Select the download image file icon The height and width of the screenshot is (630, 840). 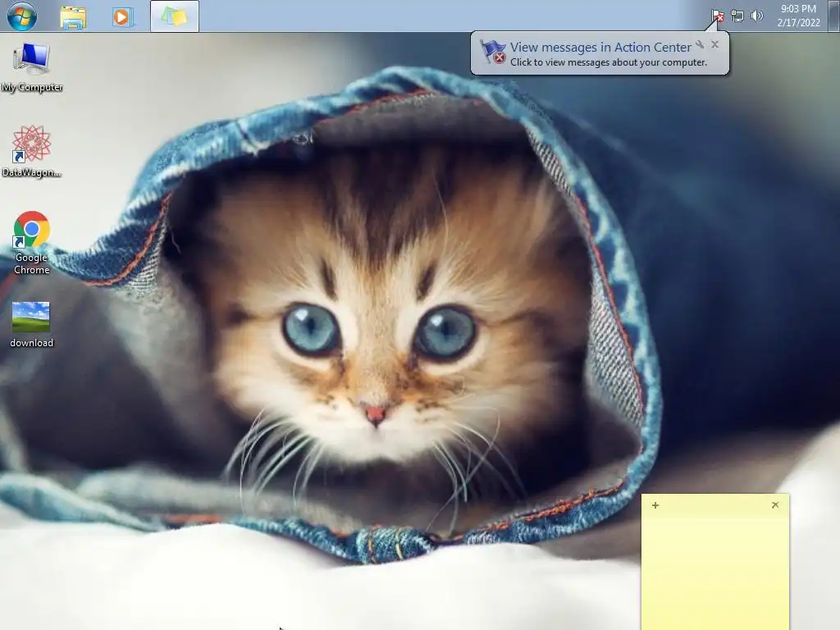click(x=31, y=325)
